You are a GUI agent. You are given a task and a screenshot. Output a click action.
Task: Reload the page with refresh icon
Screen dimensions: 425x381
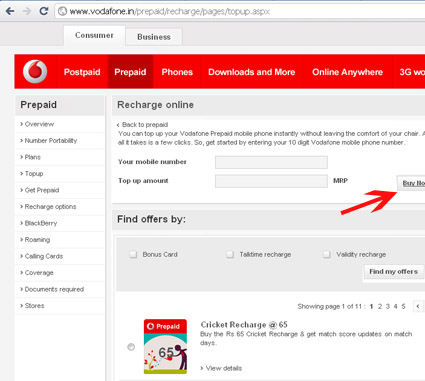[44, 11]
